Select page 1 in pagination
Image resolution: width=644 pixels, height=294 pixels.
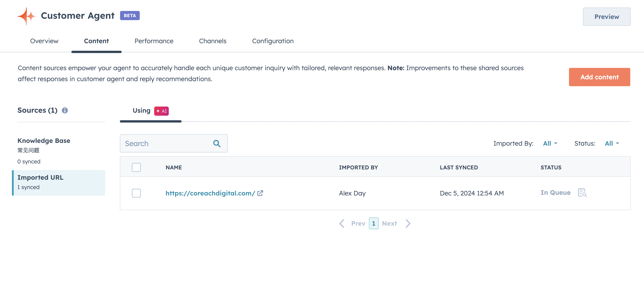point(373,224)
